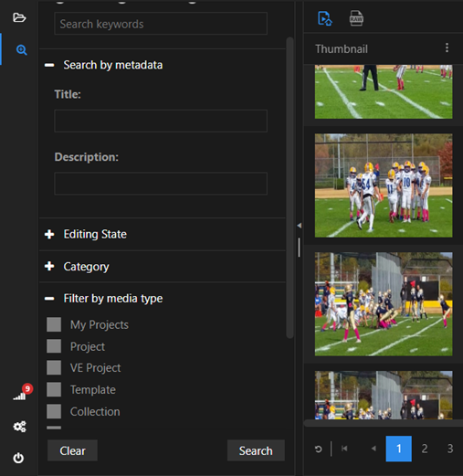Enable the VE Project media type filter
Image resolution: width=463 pixels, height=476 pixels.
pyautogui.click(x=54, y=367)
